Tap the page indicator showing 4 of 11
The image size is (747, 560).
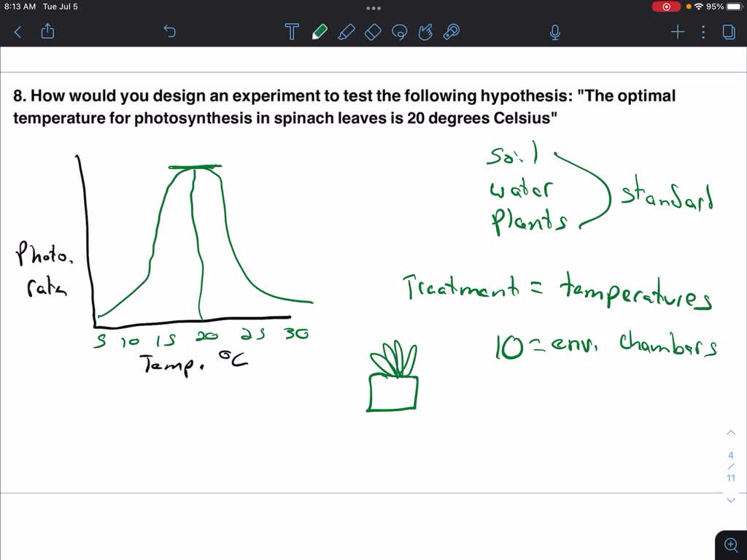coord(730,466)
